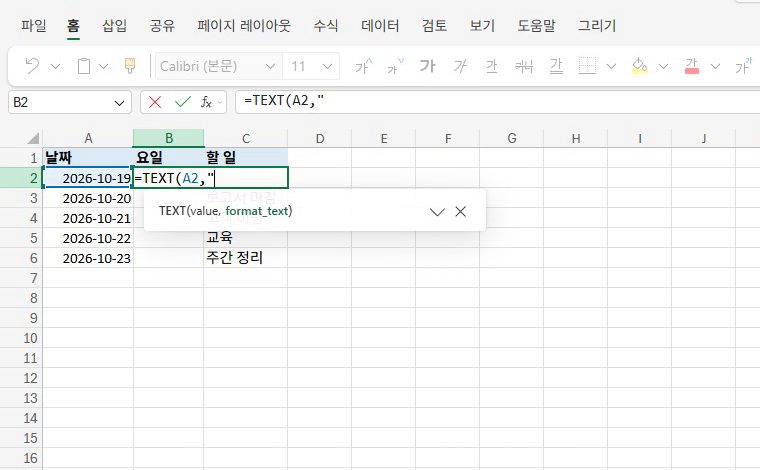Open the font size 11 dropdown
760x470 pixels.
(328, 66)
